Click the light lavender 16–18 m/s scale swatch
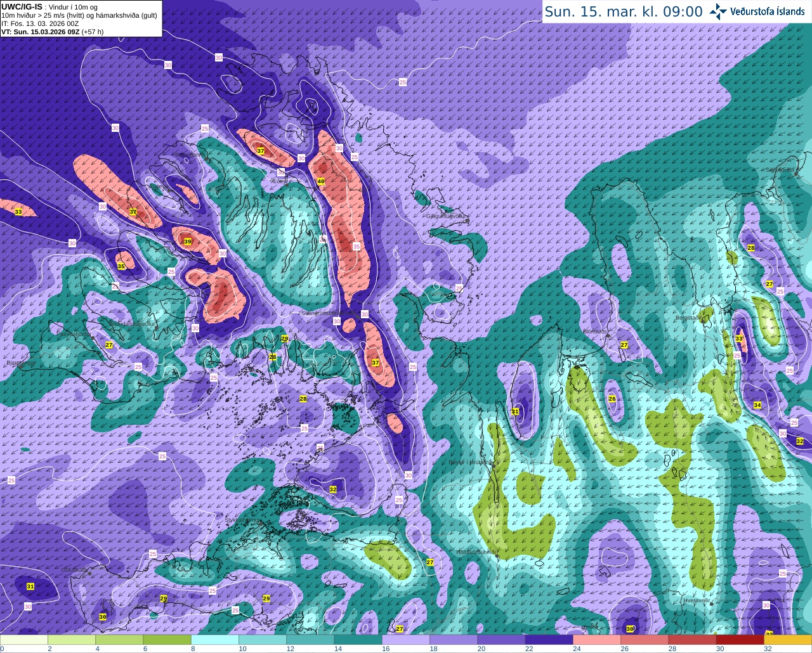 tap(406, 640)
